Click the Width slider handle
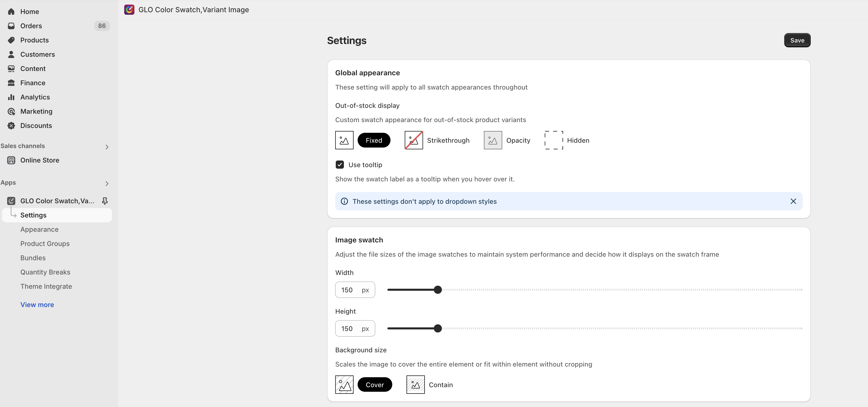 tap(437, 289)
